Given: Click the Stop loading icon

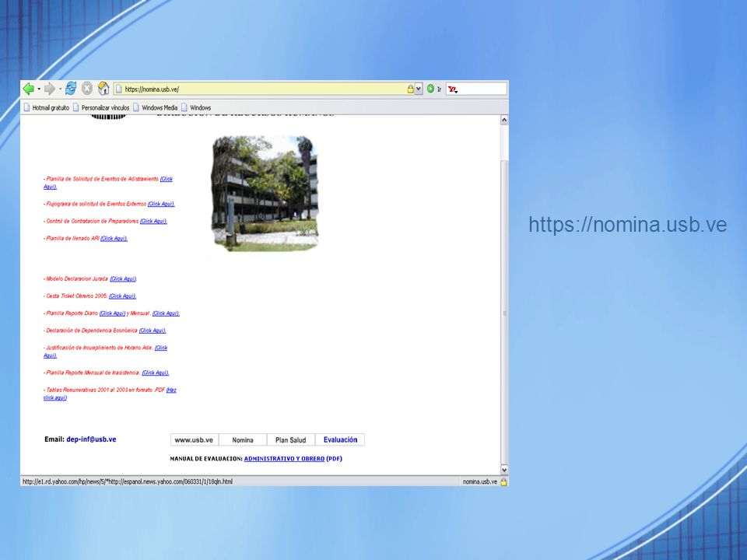Looking at the screenshot, I should [86, 88].
